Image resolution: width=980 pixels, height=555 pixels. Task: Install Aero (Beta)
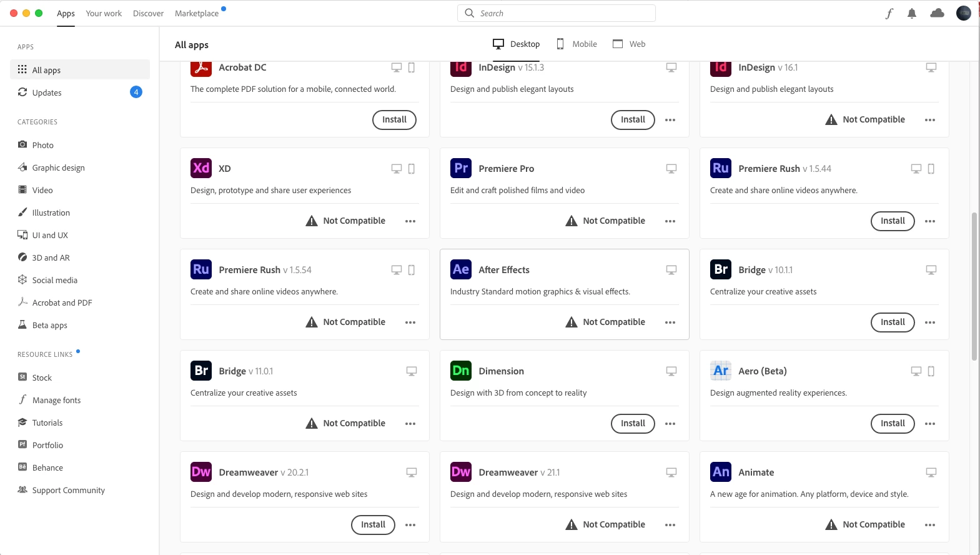(893, 423)
